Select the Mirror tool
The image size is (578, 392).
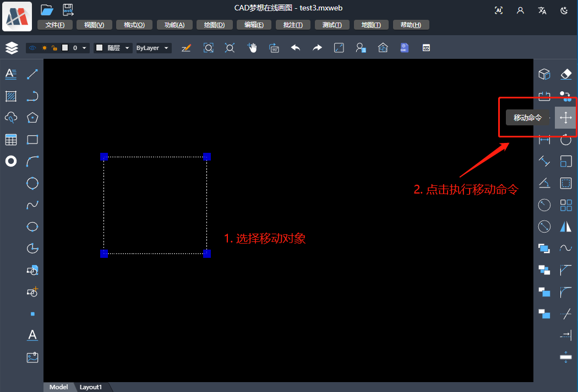click(x=565, y=227)
